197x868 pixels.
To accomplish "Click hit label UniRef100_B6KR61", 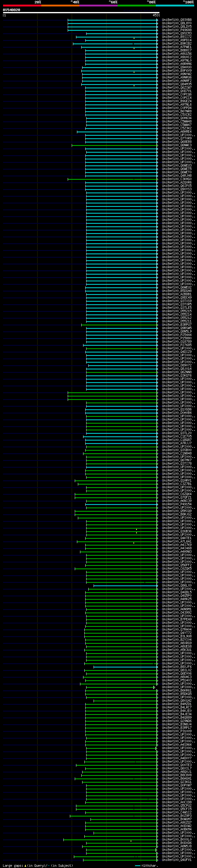I will [177, 690].
